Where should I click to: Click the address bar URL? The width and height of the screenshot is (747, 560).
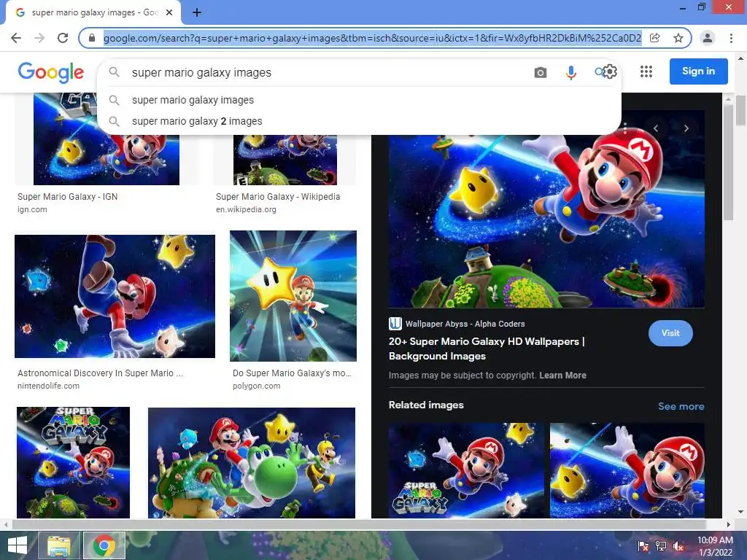click(372, 38)
